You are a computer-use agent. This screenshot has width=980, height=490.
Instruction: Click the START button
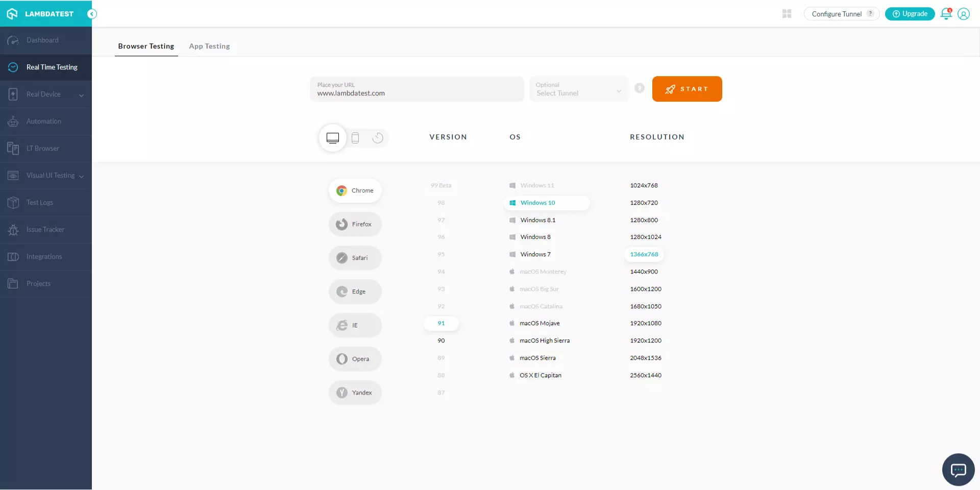pyautogui.click(x=687, y=89)
